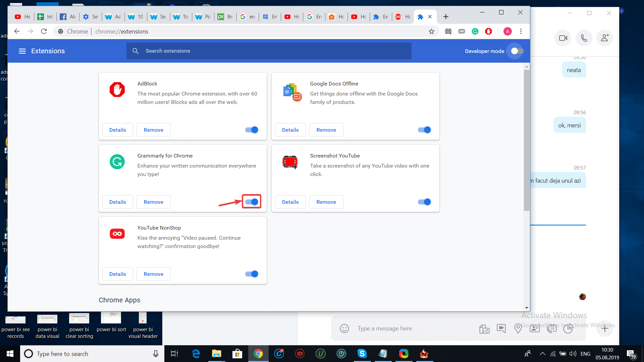
Task: Click the Windows Start button
Action: tap(10, 354)
